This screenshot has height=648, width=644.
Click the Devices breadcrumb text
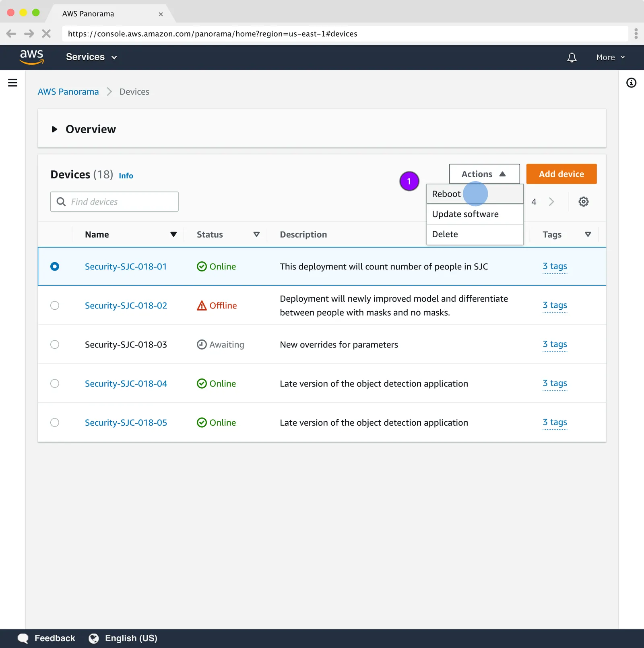click(134, 92)
